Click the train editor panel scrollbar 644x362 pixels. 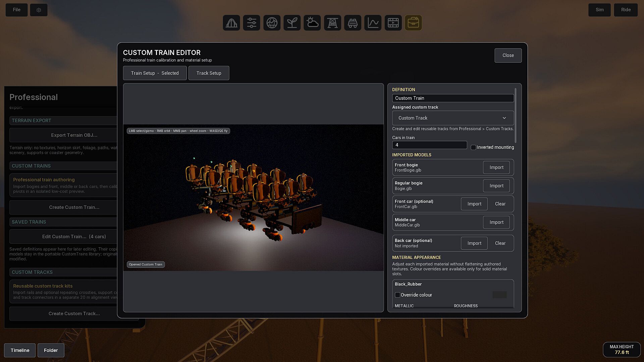tap(516, 116)
